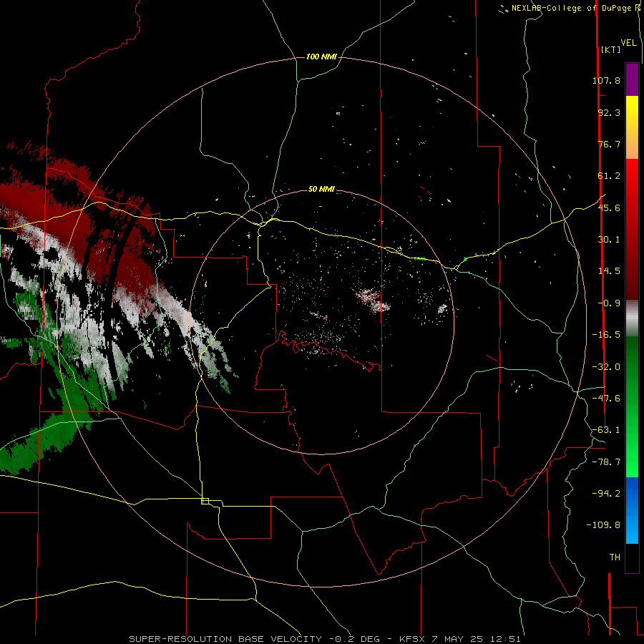
Task: Click the -94.2 velocity scale value
Action: pyautogui.click(x=606, y=494)
